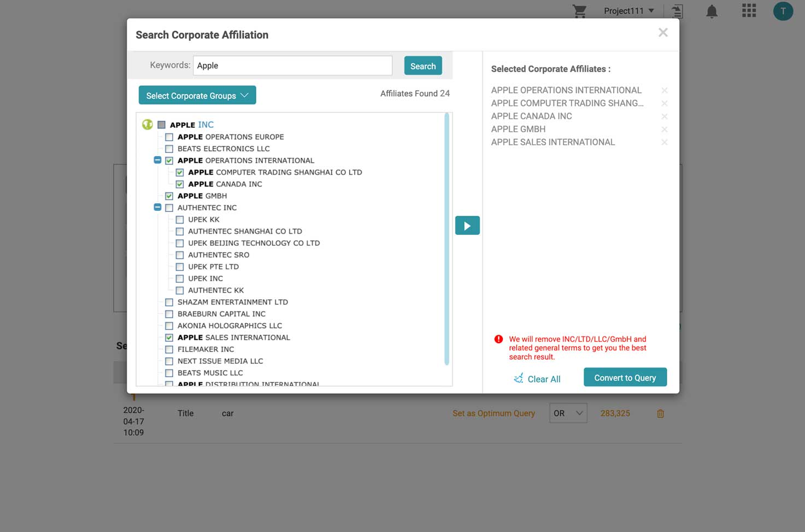Image resolution: width=805 pixels, height=532 pixels.
Task: Click the Affiliates Found 24 text
Action: point(415,93)
